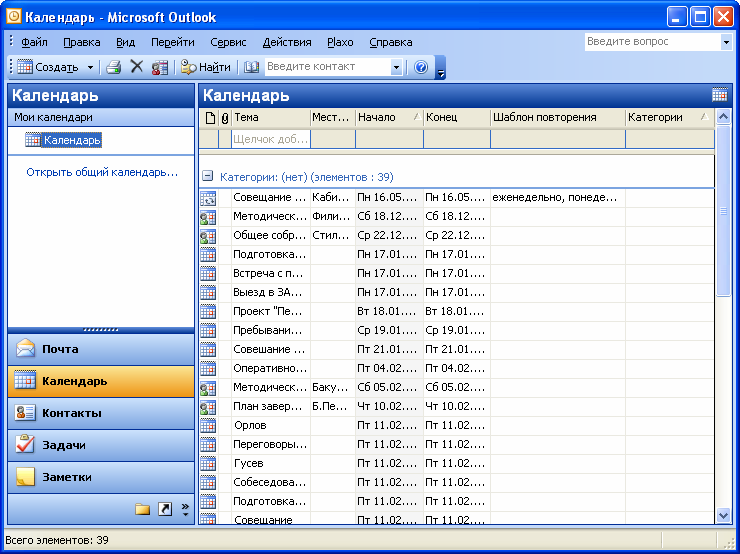Open Folder List icon at pane bottom
740x554 pixels.
pos(143,509)
